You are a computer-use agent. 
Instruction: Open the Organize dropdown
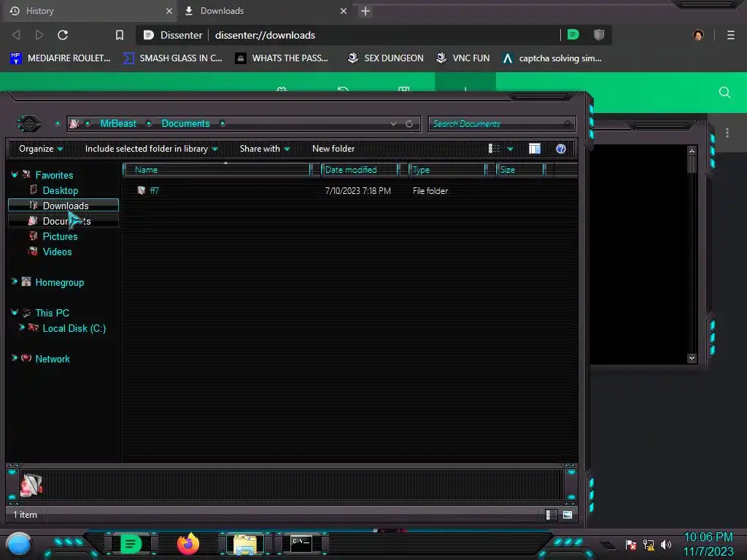click(41, 149)
